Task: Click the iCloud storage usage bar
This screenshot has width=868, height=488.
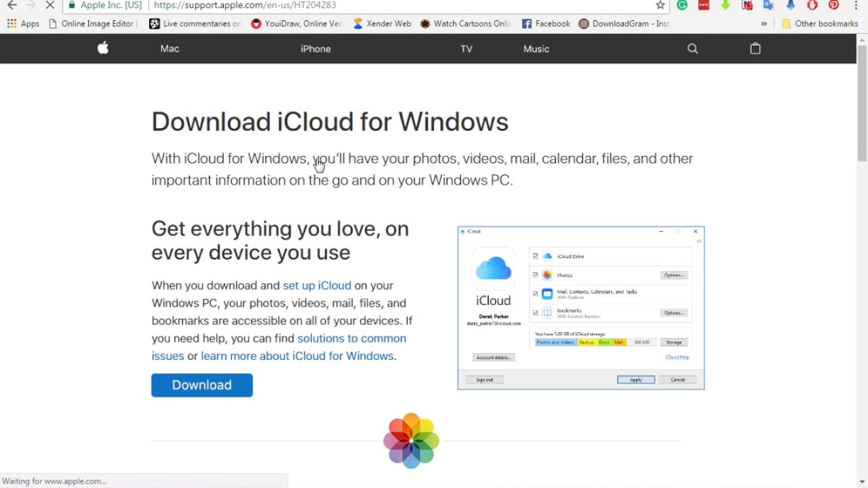Action: (595, 342)
